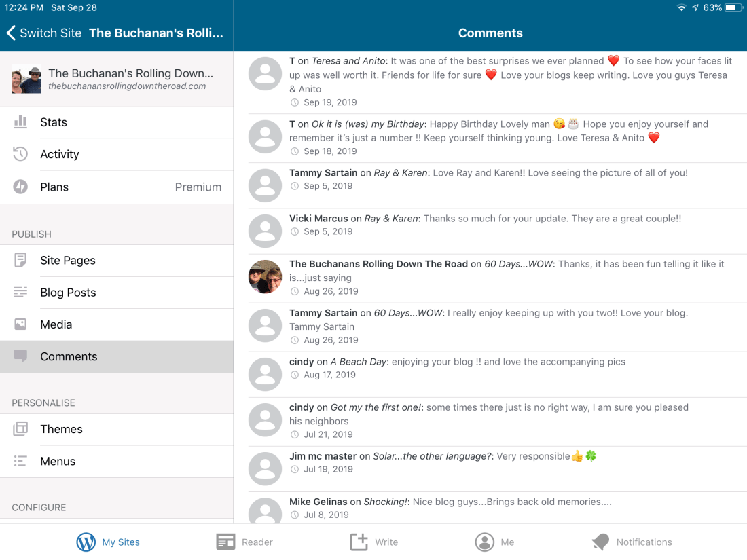
Task: Tap the site thumbnail photo in sidebar
Action: point(26,79)
